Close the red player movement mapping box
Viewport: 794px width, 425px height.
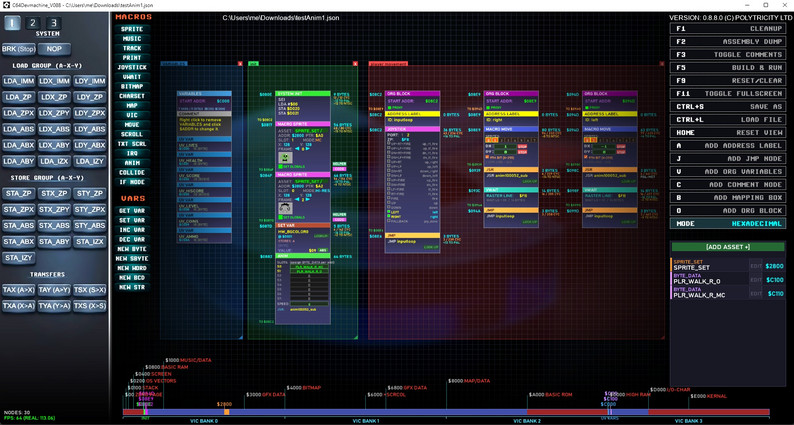pyautogui.click(x=662, y=64)
